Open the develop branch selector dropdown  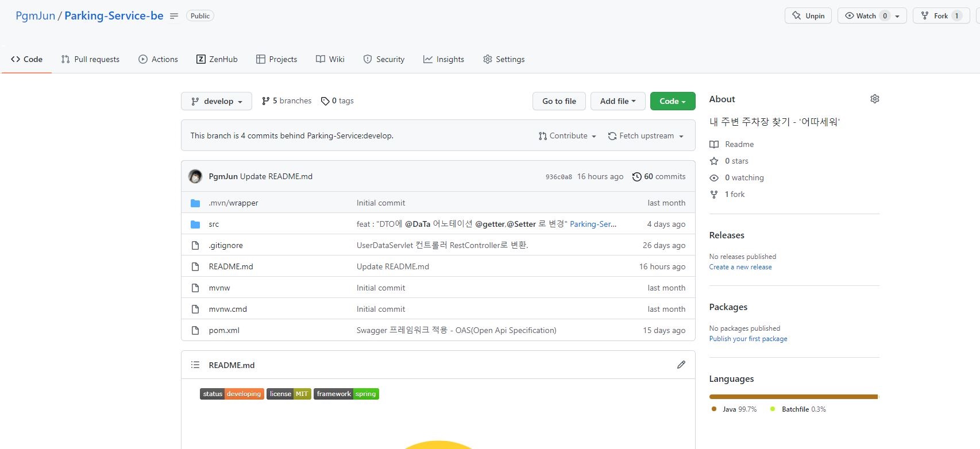coord(217,101)
